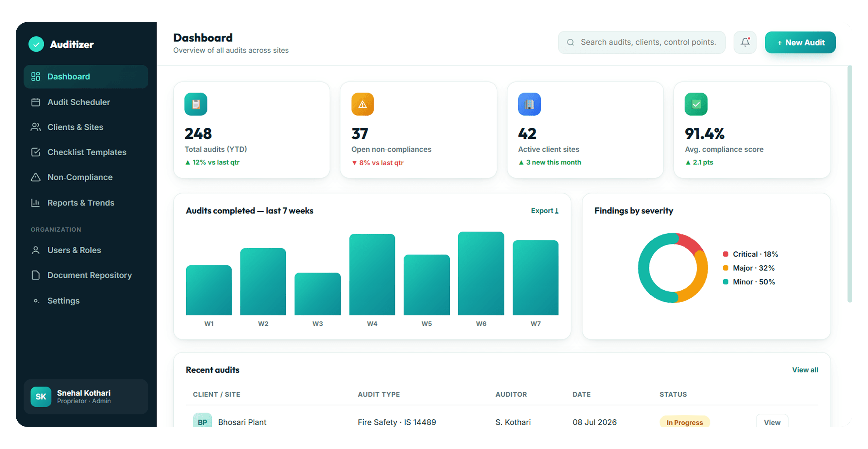The image size is (868, 449).
Task: Click the W6 bar in chart
Action: click(x=481, y=273)
